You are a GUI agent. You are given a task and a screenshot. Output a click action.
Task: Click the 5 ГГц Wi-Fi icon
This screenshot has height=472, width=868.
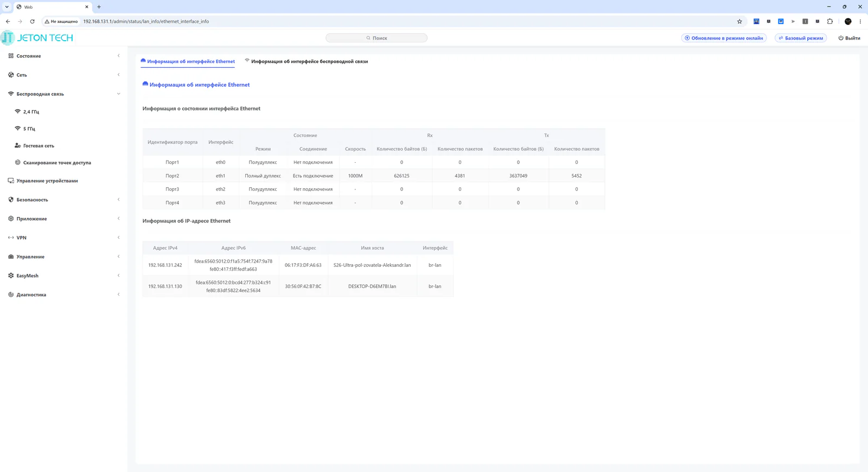click(x=18, y=129)
